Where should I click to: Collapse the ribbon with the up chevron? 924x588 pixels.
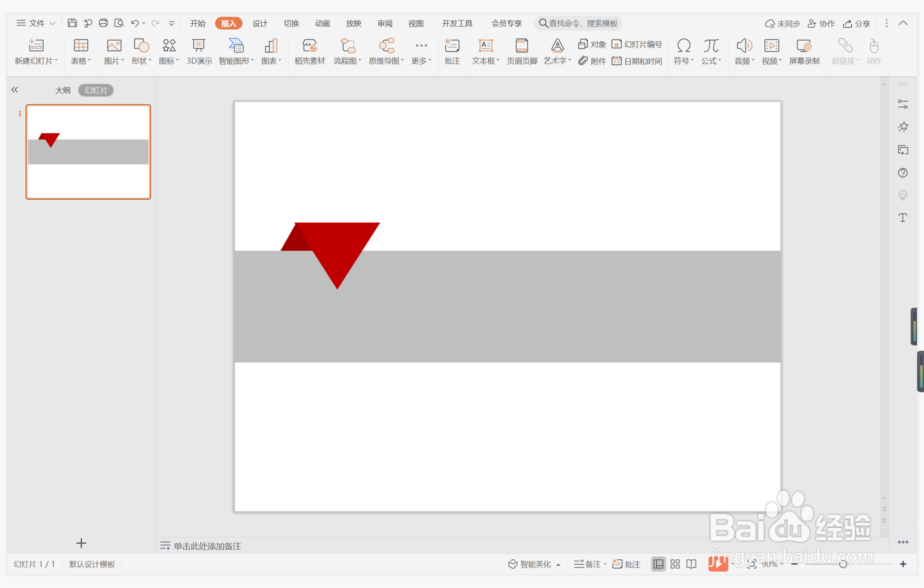coord(903,23)
